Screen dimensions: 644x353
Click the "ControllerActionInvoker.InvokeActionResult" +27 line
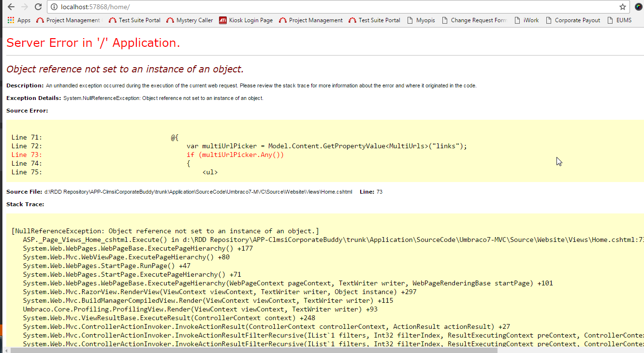click(x=266, y=327)
